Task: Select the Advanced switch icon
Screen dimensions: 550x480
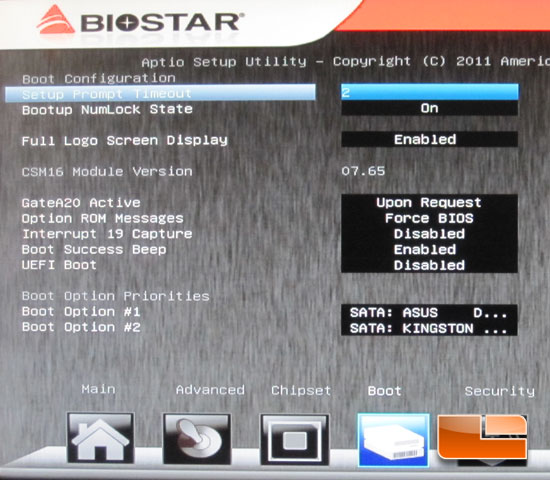Action: (x=197, y=439)
